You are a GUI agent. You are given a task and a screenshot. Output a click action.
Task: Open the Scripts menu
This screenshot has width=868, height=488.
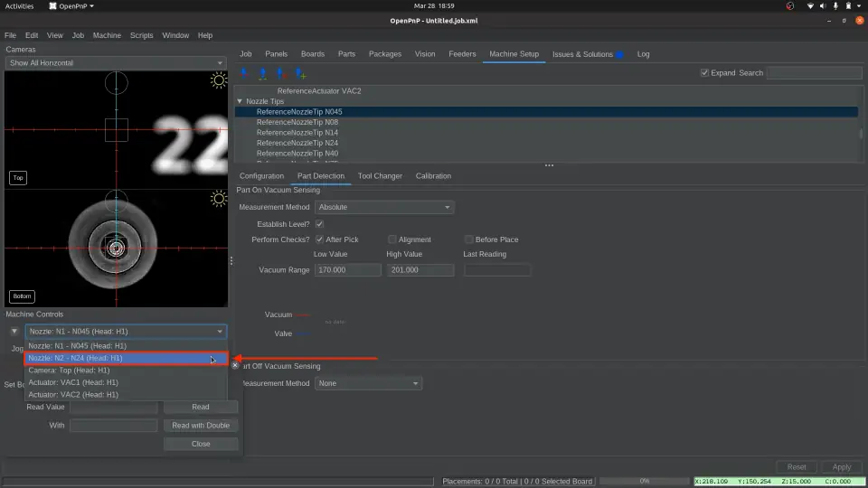coord(141,35)
